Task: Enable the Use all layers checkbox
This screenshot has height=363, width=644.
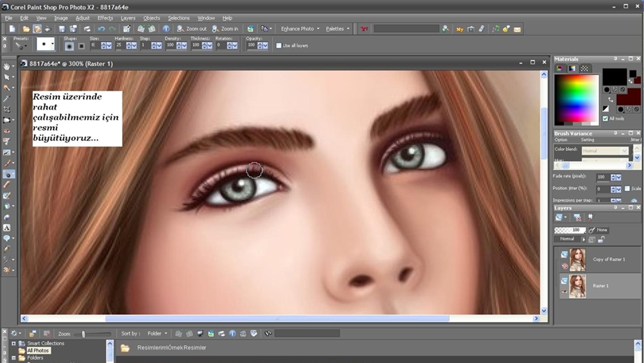Action: pyautogui.click(x=279, y=46)
